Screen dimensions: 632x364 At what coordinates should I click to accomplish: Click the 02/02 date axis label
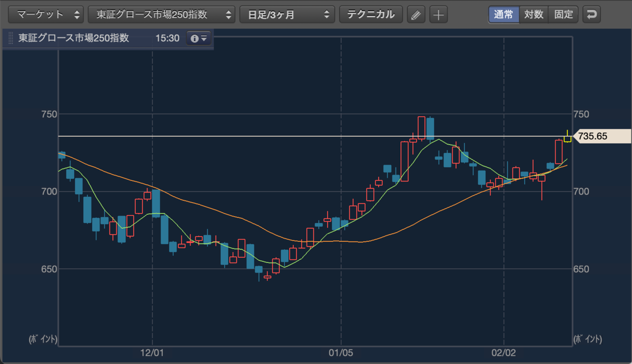tap(504, 353)
